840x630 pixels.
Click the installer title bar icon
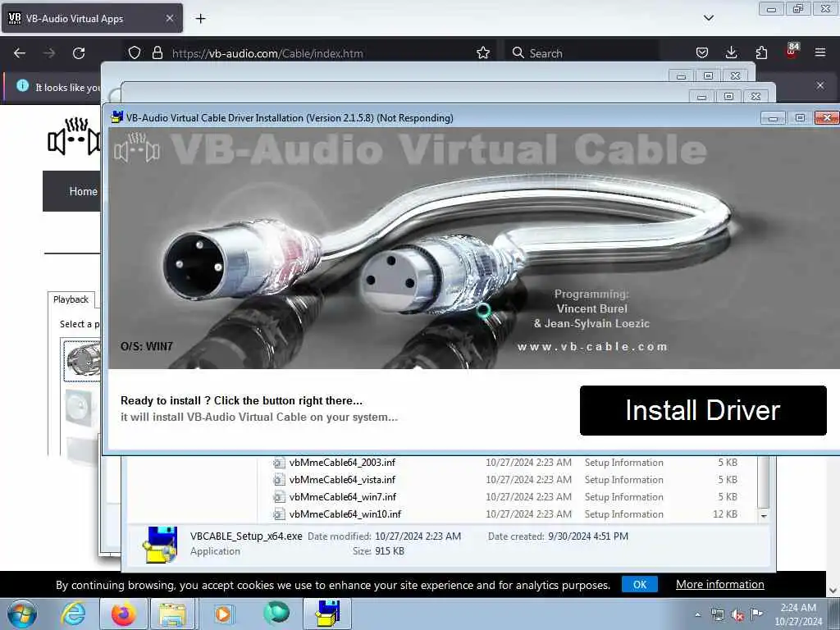coord(116,117)
